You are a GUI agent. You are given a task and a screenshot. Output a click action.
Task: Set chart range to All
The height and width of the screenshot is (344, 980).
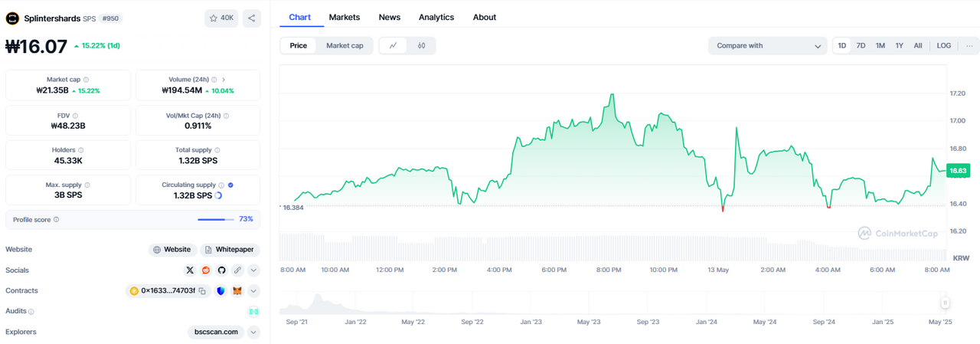tap(918, 46)
